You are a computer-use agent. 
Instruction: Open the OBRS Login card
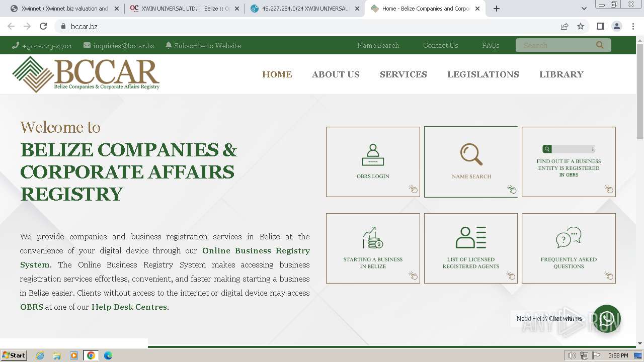pyautogui.click(x=373, y=162)
